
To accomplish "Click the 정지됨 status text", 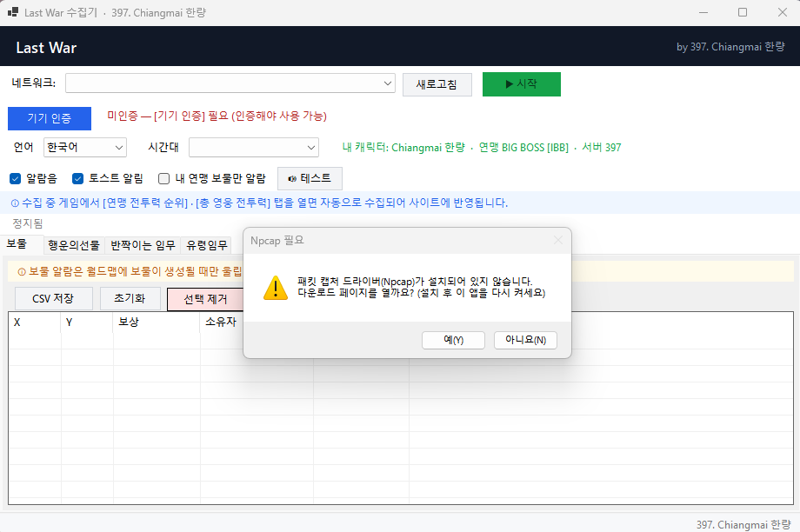I will pos(28,223).
